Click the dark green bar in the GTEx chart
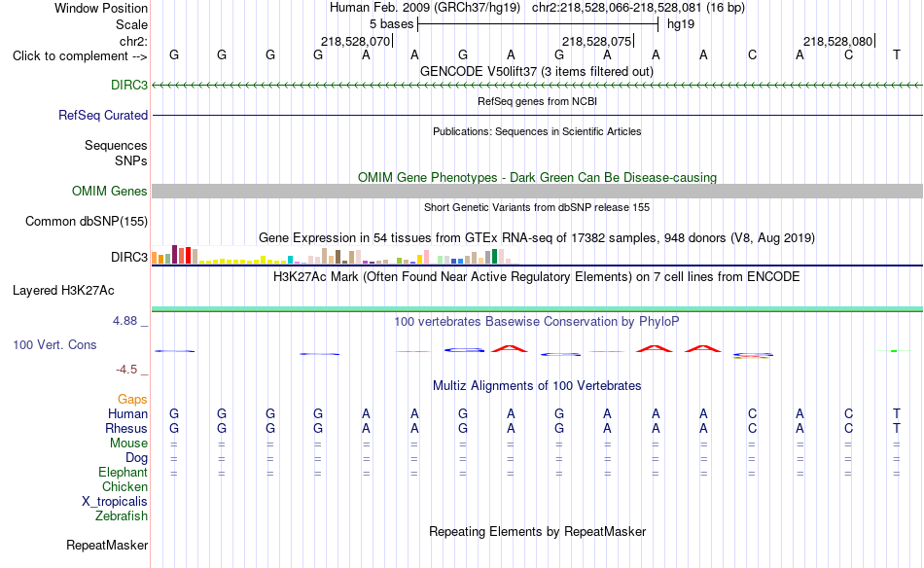Image resolution: width=924 pixels, height=568 pixels. tap(495, 257)
